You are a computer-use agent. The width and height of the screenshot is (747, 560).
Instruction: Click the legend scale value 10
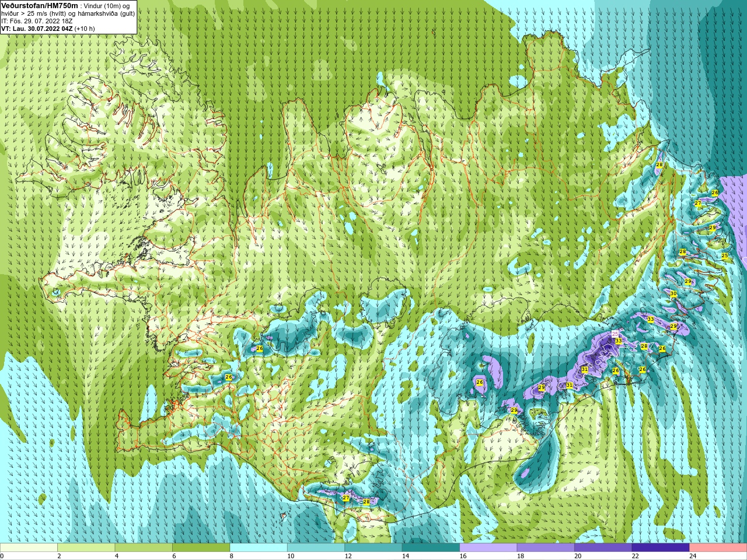pyautogui.click(x=291, y=556)
